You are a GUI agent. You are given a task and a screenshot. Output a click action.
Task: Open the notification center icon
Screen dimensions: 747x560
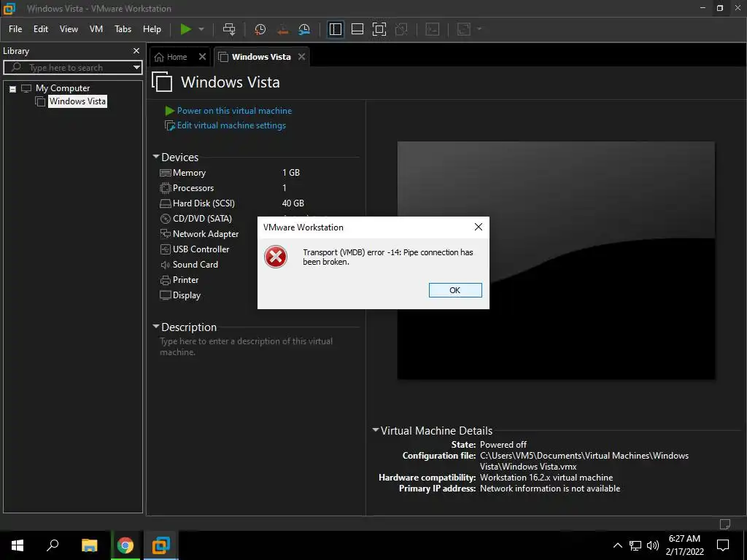click(x=723, y=545)
